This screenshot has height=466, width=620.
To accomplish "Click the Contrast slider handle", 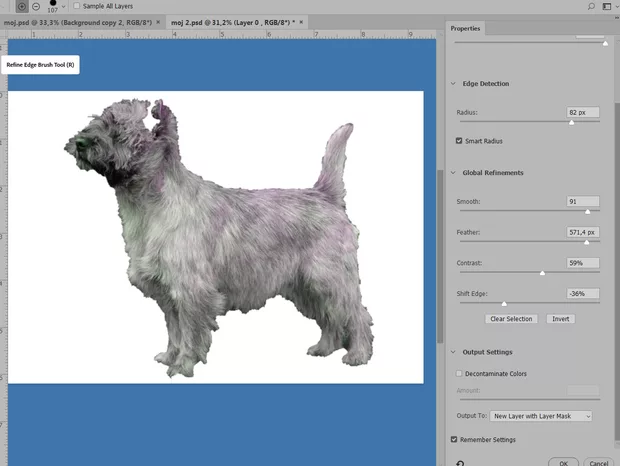I will pos(543,272).
